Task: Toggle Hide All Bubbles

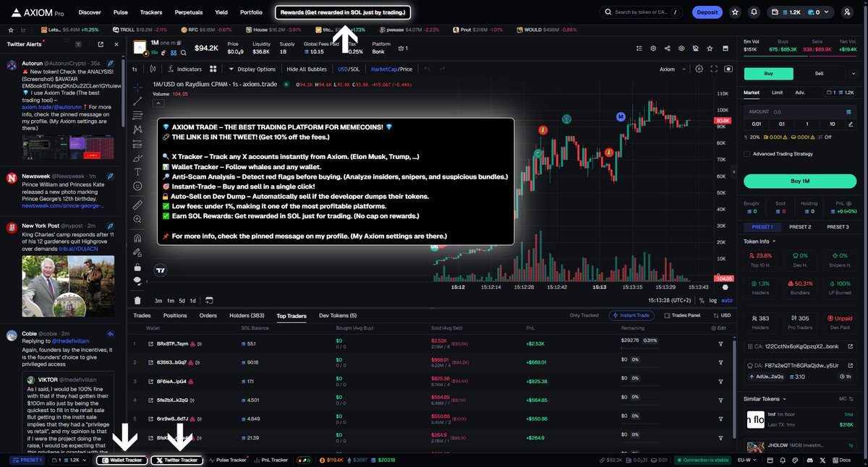Action: coord(307,69)
